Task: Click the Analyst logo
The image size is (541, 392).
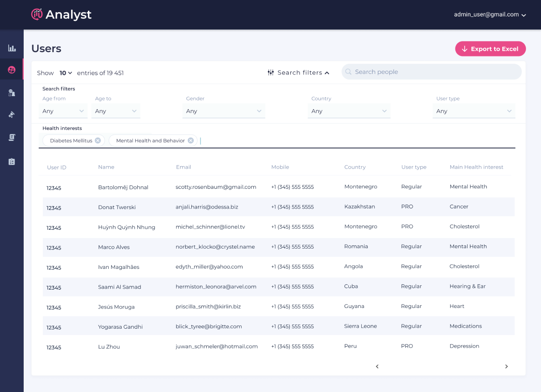Action: [x=61, y=14]
